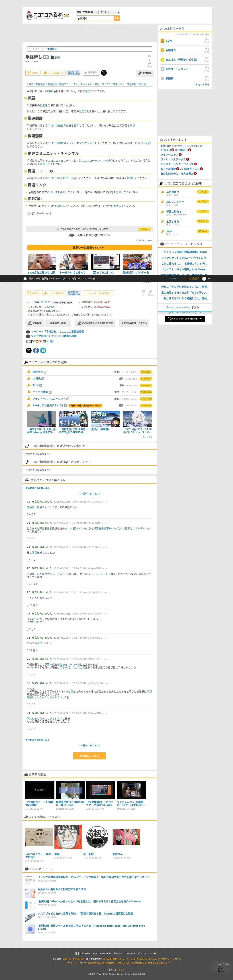Open the 牧野文人 advertised article
The image size is (233, 980).
pos(38,372)
